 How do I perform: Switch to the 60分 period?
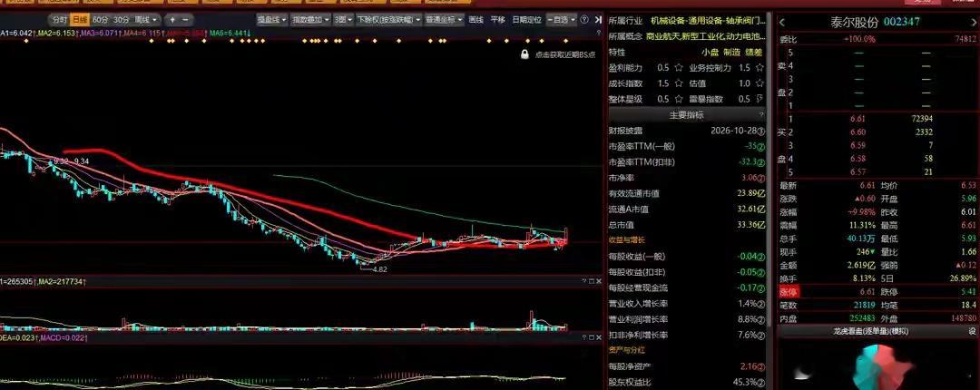click(100, 20)
